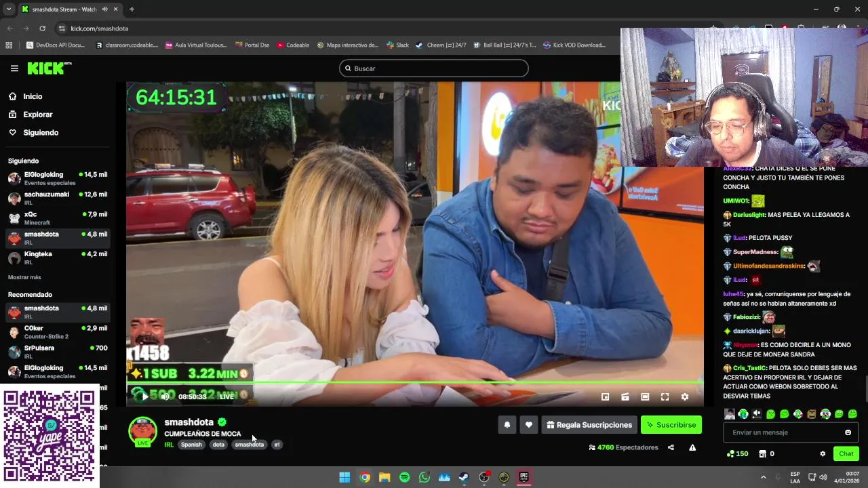Report stream with the warning icon
This screenshot has width=868, height=488.
click(x=692, y=447)
